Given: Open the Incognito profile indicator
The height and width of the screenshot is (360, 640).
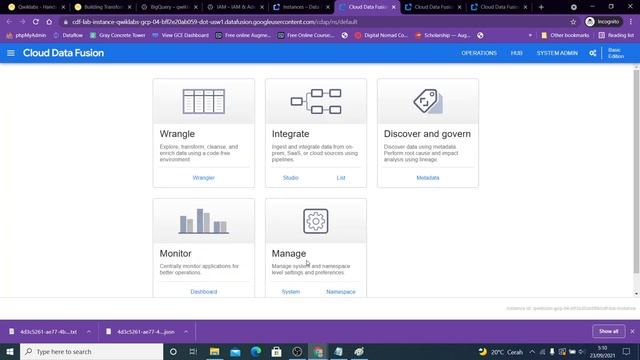Looking at the screenshot, I should point(603,22).
